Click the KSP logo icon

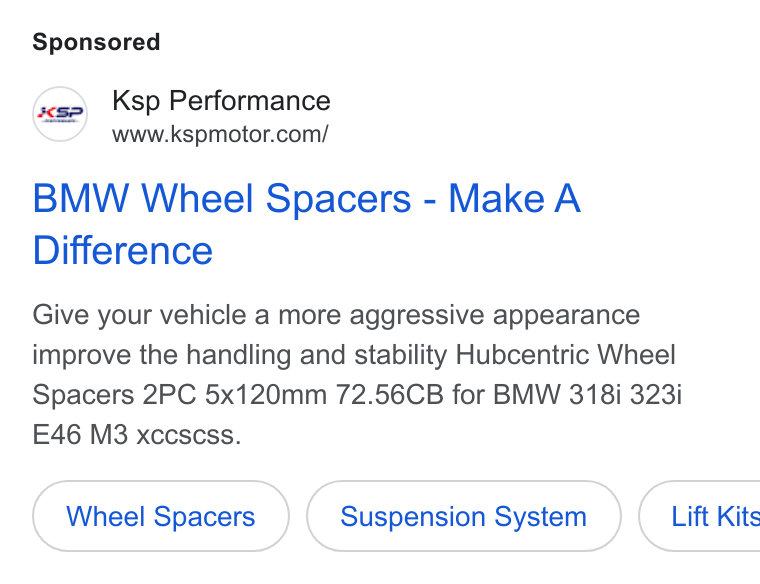point(60,114)
